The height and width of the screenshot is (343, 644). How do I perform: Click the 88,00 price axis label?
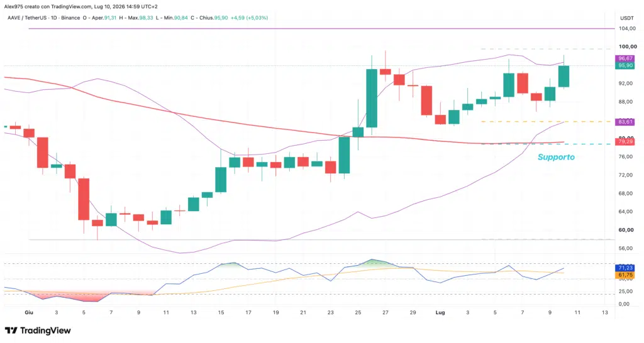click(626, 102)
